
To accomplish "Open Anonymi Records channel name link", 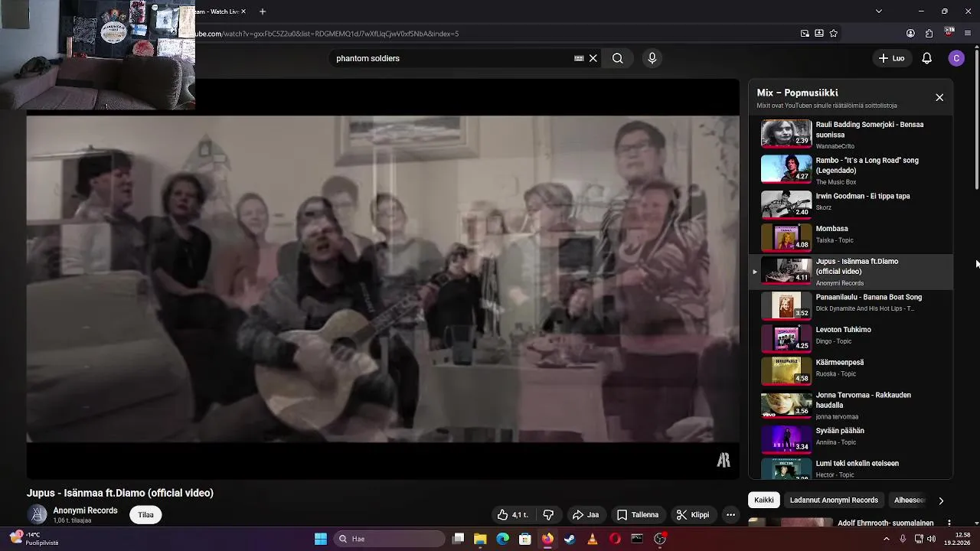I will 85,510.
